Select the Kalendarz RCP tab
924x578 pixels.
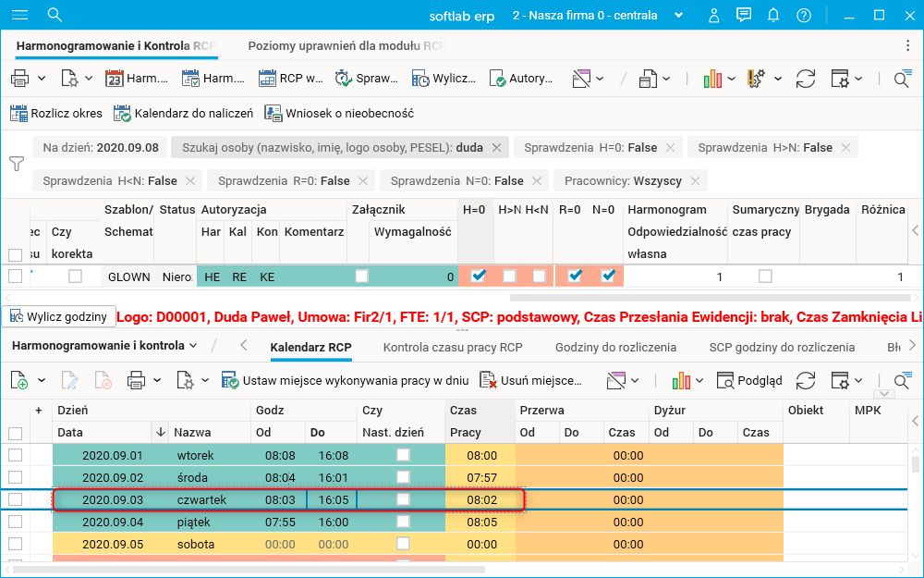click(x=310, y=348)
